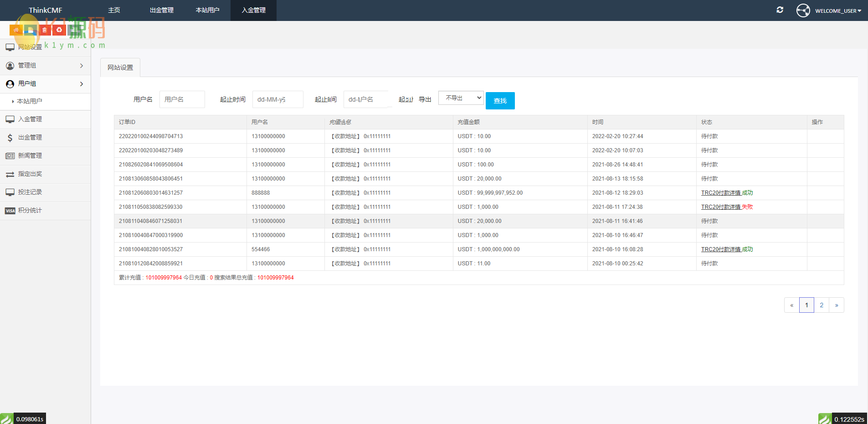Click the blue 查找 search button
The height and width of the screenshot is (424, 868).
point(500,101)
